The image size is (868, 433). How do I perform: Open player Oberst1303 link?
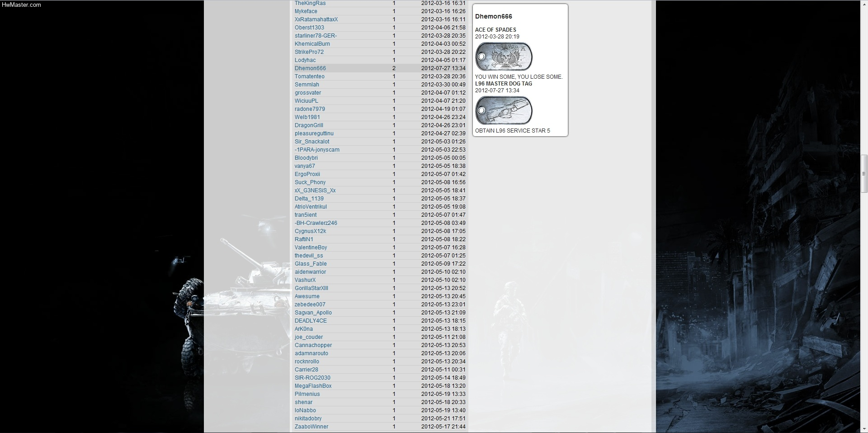[309, 28]
